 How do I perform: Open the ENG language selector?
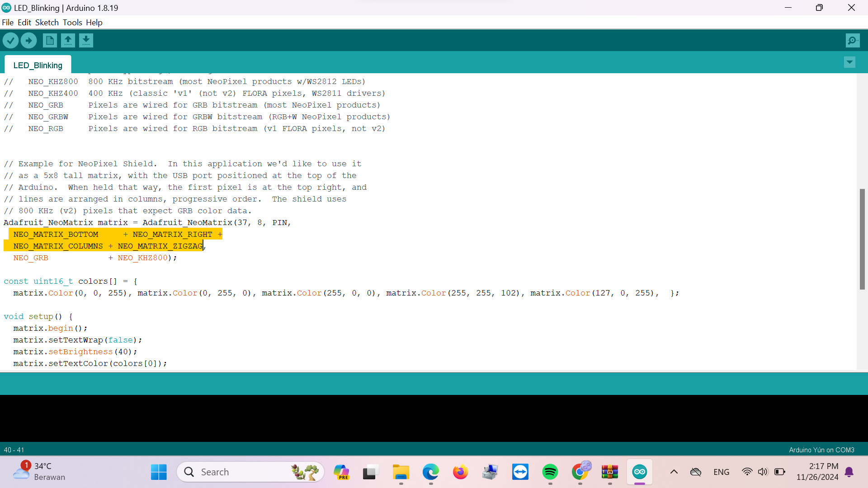pos(721,472)
